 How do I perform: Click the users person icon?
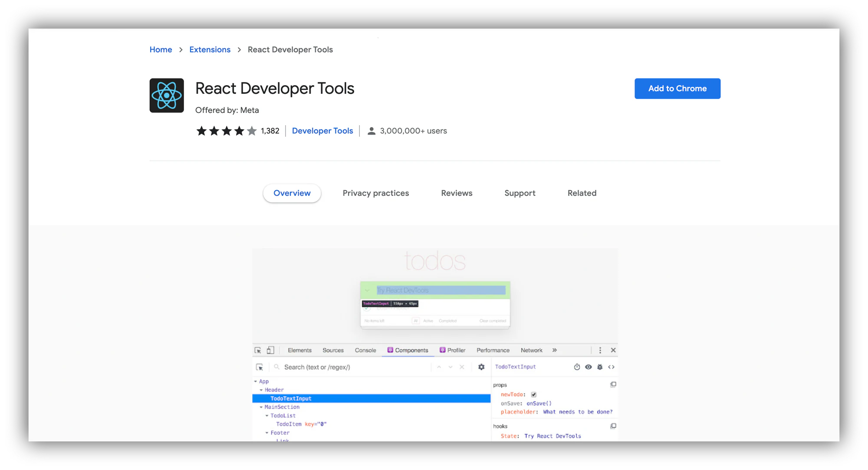[x=371, y=131]
